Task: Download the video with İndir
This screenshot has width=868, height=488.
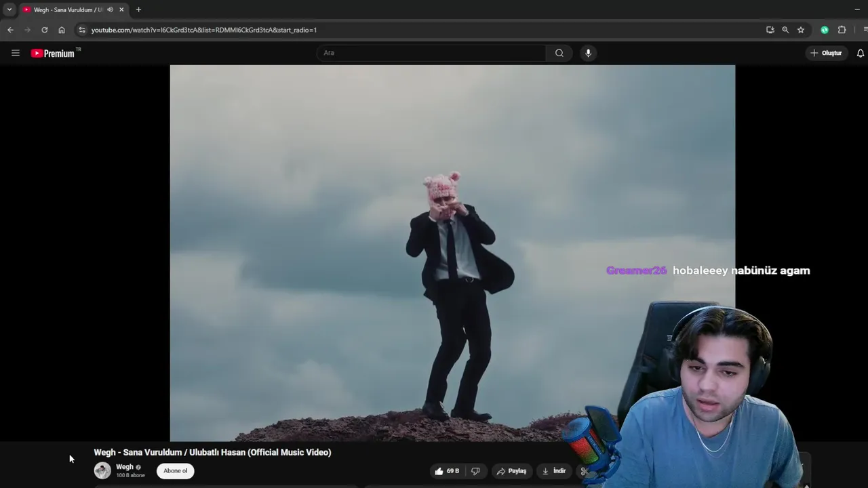Action: pos(553,471)
